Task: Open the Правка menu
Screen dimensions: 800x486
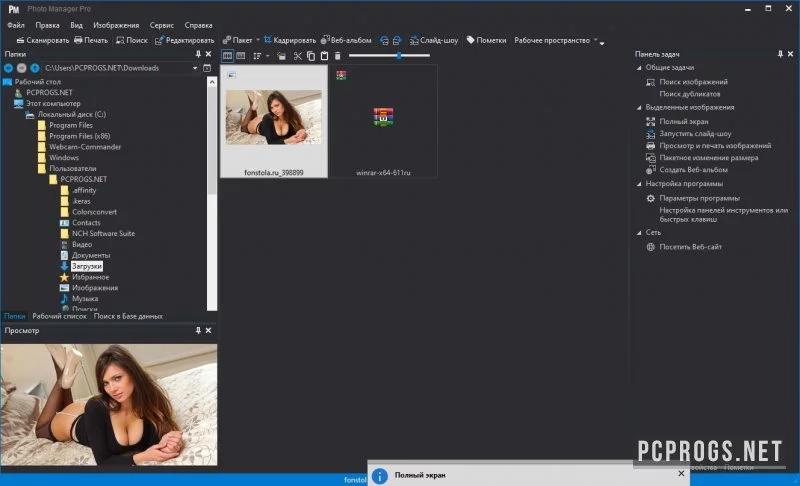Action: click(47, 25)
